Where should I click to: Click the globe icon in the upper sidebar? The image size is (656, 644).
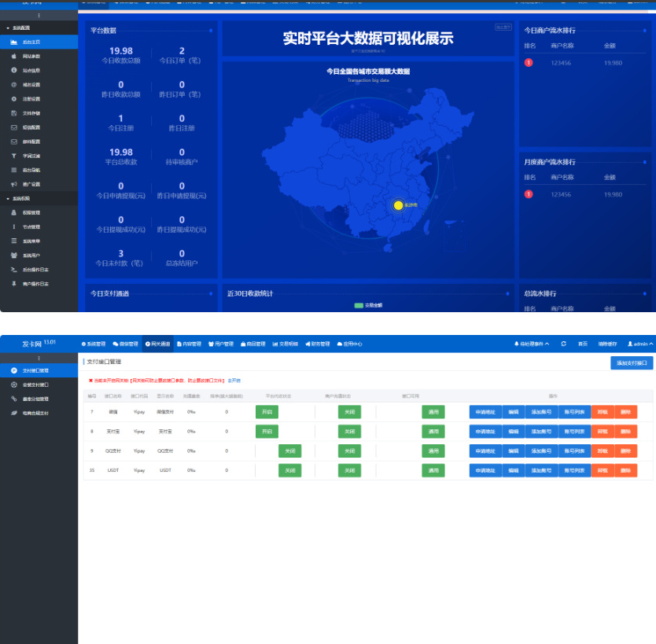tap(14, 84)
